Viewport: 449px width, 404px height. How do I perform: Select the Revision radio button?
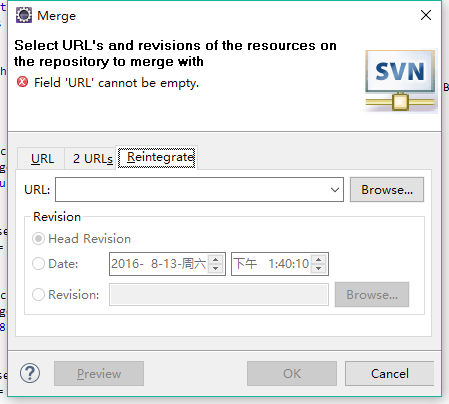click(38, 295)
